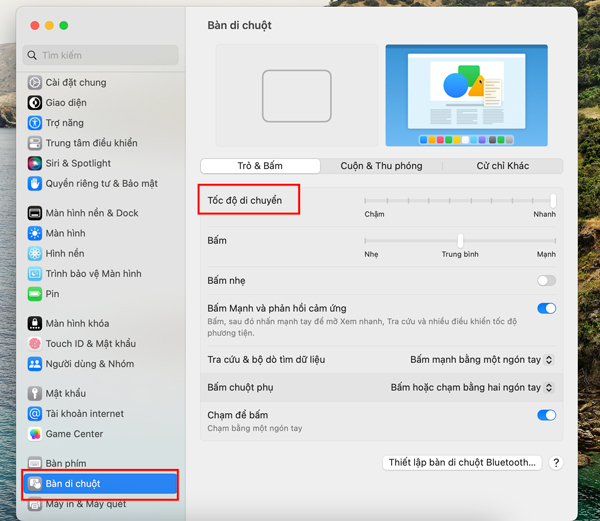Switch to Cuộn & Thu phóng tab

pos(382,166)
